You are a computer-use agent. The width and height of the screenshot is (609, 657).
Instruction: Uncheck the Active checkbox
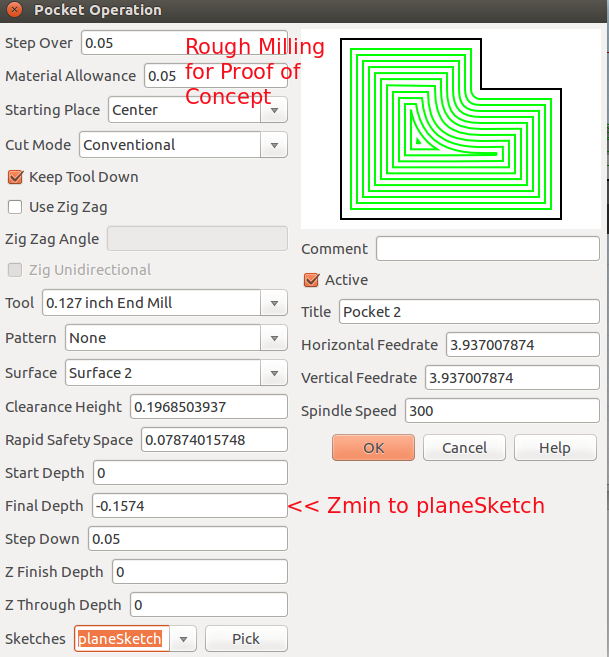tap(311, 280)
